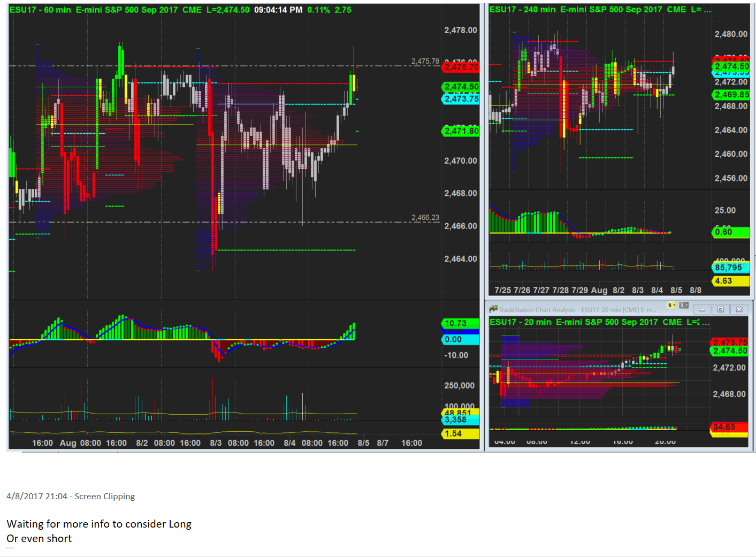Click the green 2,474.50 price marker on the 60 min chart

point(461,87)
